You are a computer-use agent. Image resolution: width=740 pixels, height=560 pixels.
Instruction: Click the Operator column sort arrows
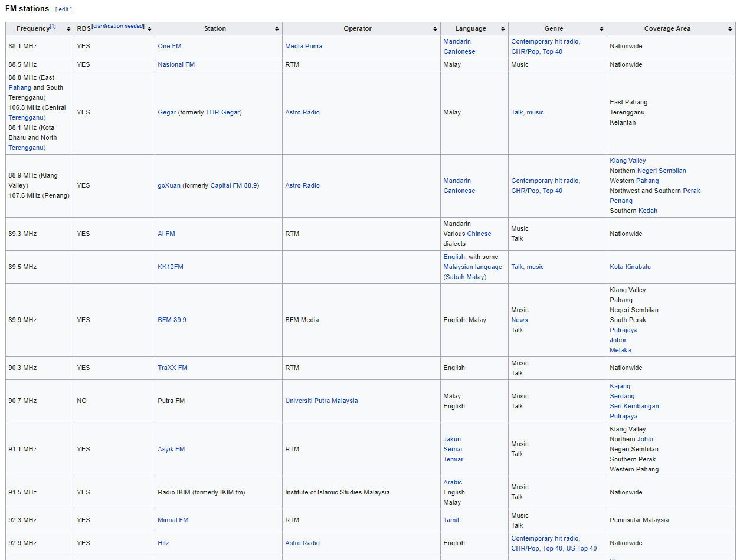coord(435,29)
